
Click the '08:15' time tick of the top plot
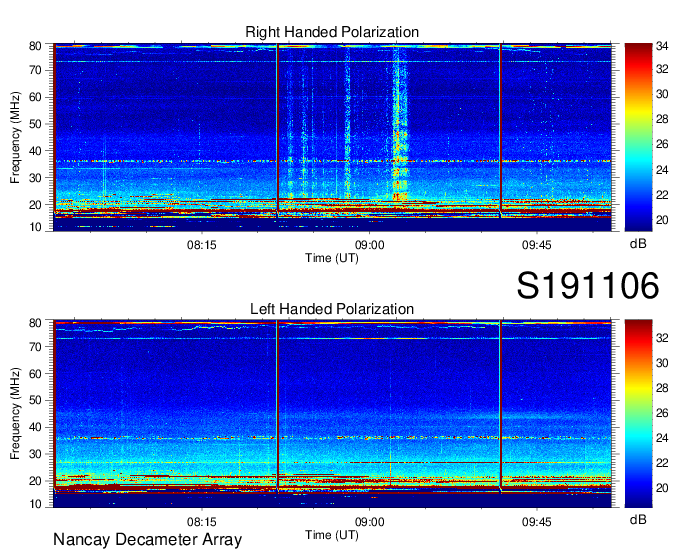pyautogui.click(x=202, y=245)
